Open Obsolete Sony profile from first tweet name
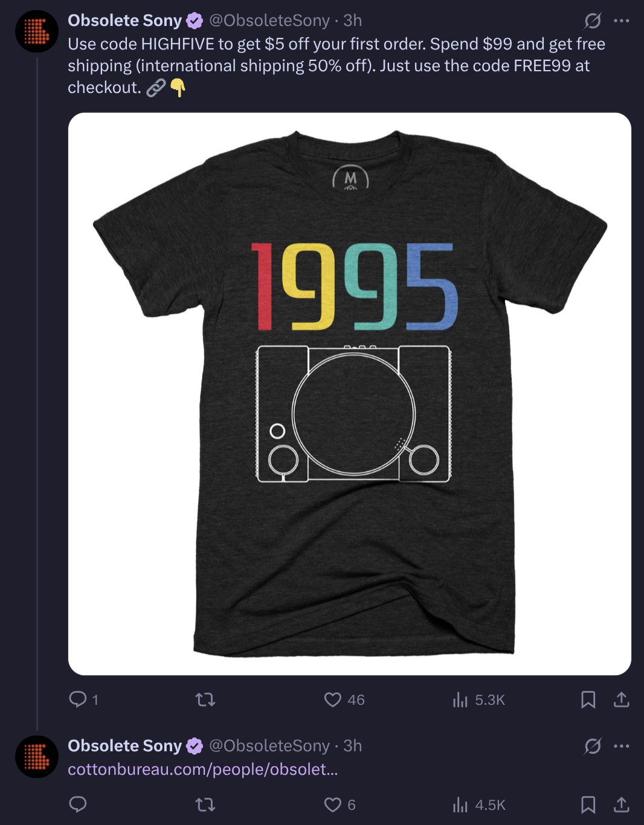The height and width of the screenshot is (825, 644). coord(124,21)
